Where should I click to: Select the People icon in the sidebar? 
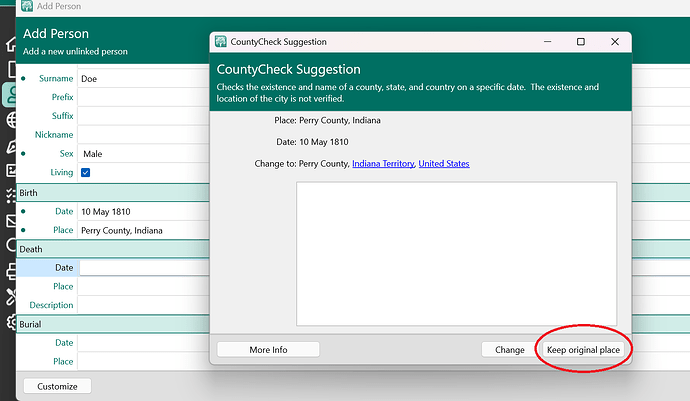point(11,95)
